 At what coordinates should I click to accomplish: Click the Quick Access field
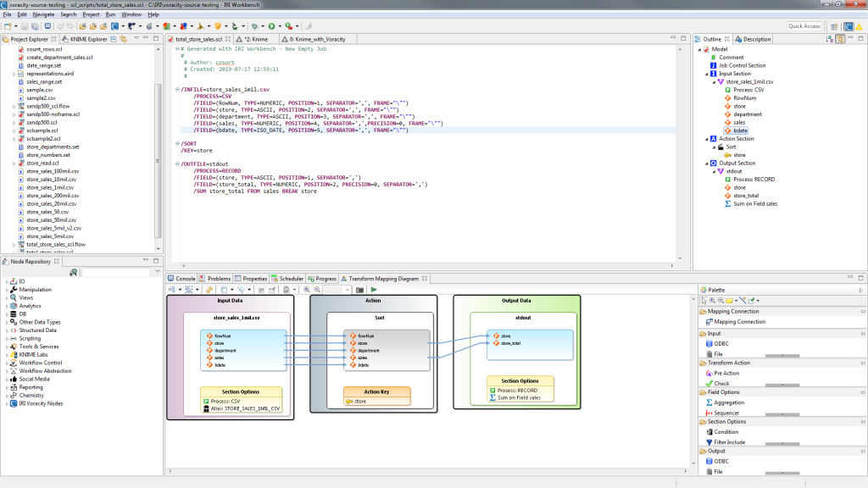coord(804,26)
